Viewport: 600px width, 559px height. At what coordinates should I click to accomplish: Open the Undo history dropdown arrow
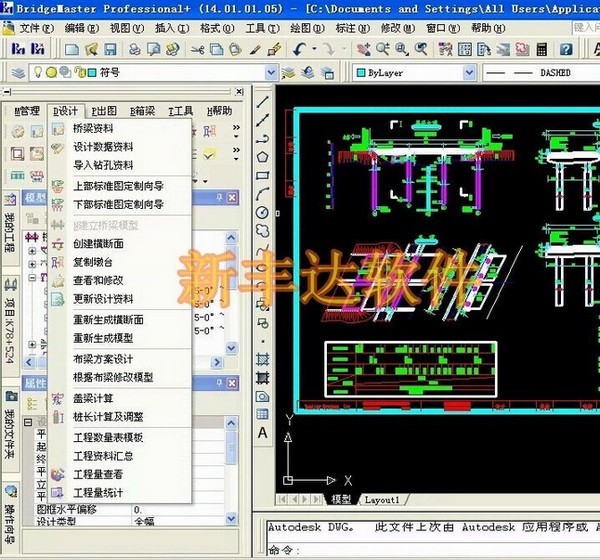pos(314,49)
